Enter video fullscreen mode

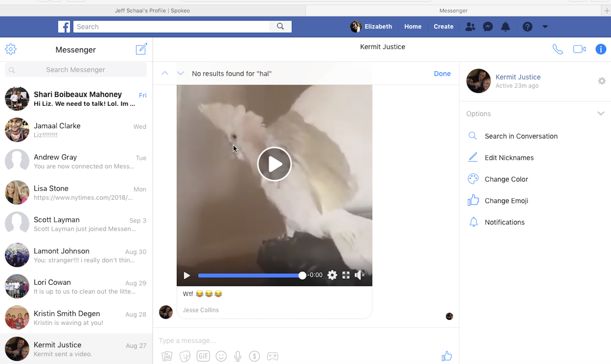346,275
